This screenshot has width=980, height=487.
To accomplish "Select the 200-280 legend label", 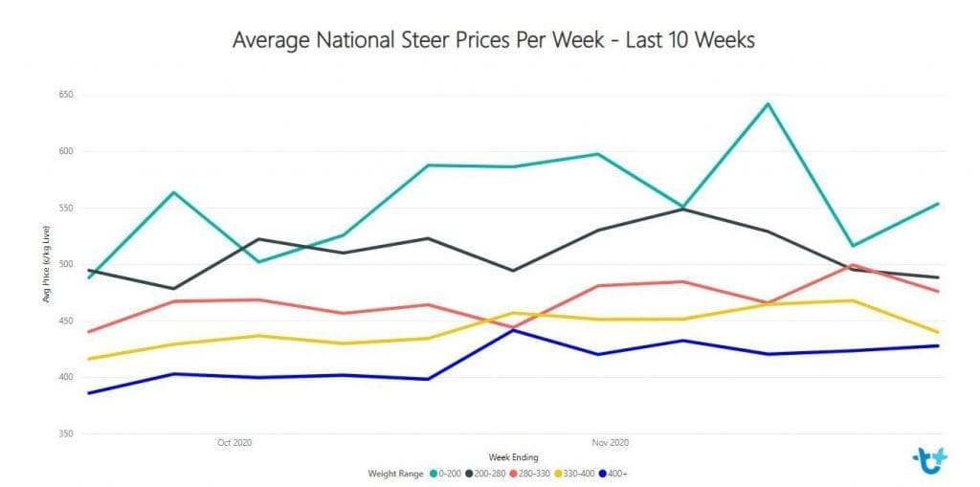I will [x=490, y=474].
